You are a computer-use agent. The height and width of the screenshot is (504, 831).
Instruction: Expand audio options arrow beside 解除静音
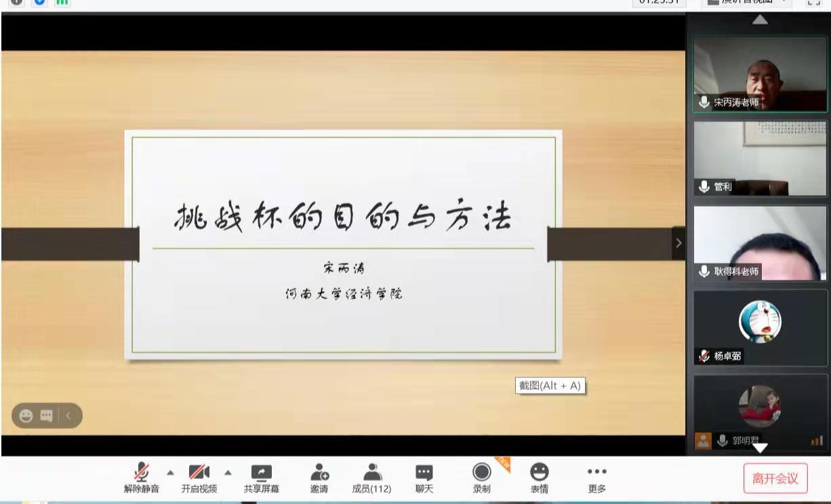pyautogui.click(x=170, y=473)
